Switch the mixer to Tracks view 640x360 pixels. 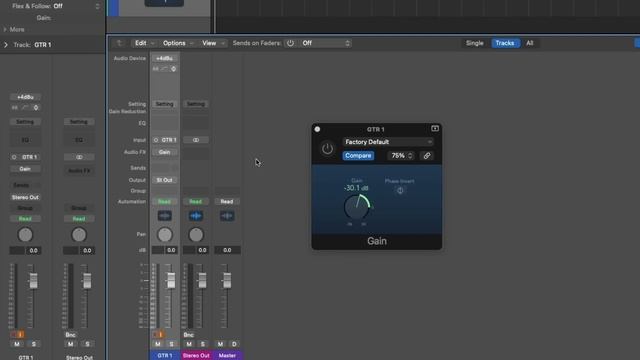pyautogui.click(x=505, y=43)
